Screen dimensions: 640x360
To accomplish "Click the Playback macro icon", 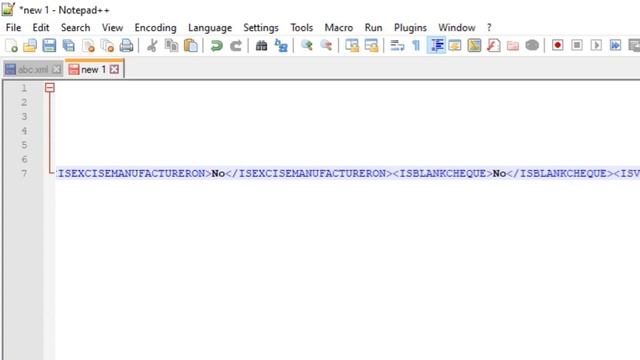I will (x=596, y=45).
